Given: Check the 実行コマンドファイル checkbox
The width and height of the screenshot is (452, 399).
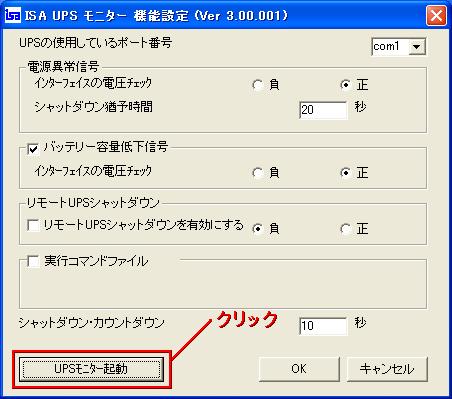Looking at the screenshot, I should point(33,261).
